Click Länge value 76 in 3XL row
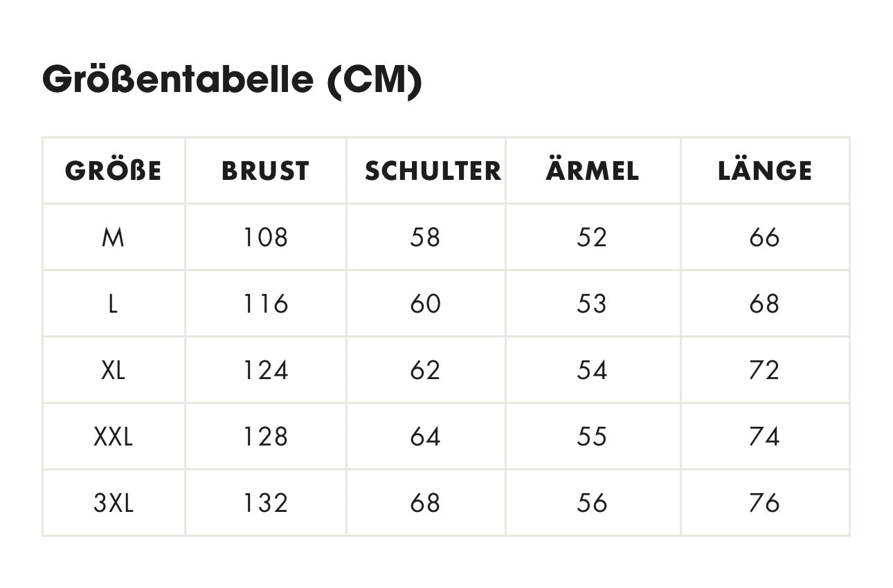Image resolution: width=893 pixels, height=588 pixels. click(764, 503)
